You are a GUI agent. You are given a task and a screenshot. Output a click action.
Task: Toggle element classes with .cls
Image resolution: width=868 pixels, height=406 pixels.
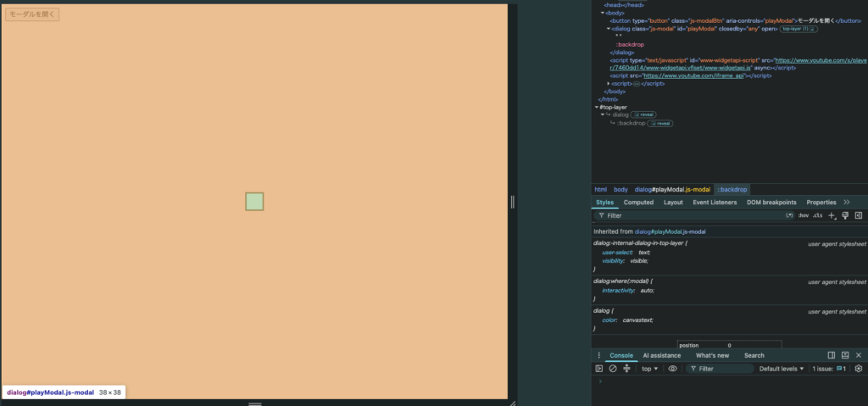click(x=818, y=215)
